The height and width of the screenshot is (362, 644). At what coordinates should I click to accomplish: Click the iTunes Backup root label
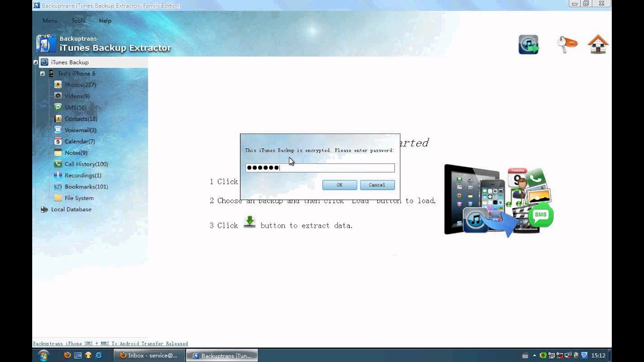pyautogui.click(x=70, y=62)
